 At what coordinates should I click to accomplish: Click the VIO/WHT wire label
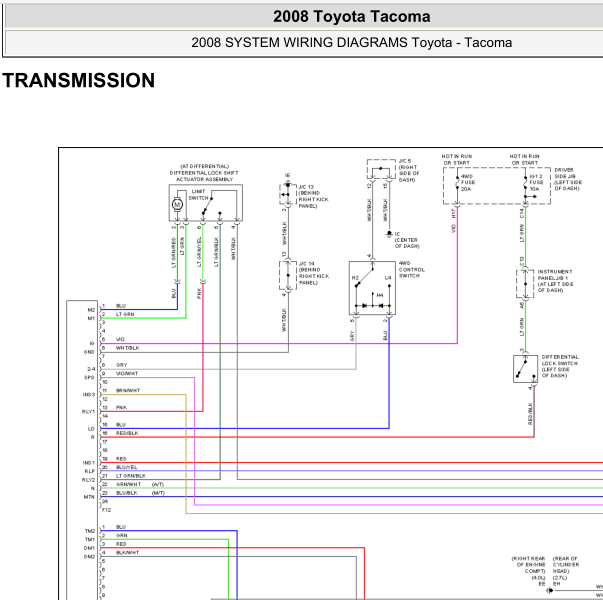pyautogui.click(x=127, y=373)
